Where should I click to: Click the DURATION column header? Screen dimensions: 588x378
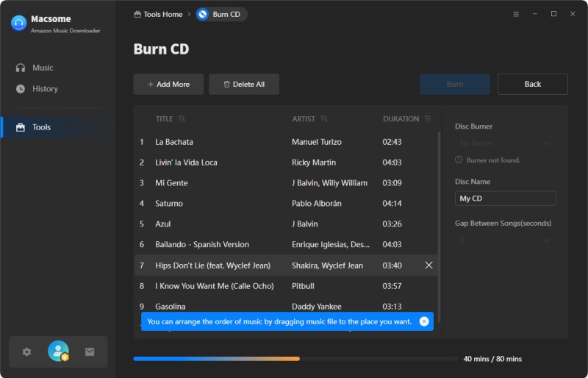[x=401, y=119]
